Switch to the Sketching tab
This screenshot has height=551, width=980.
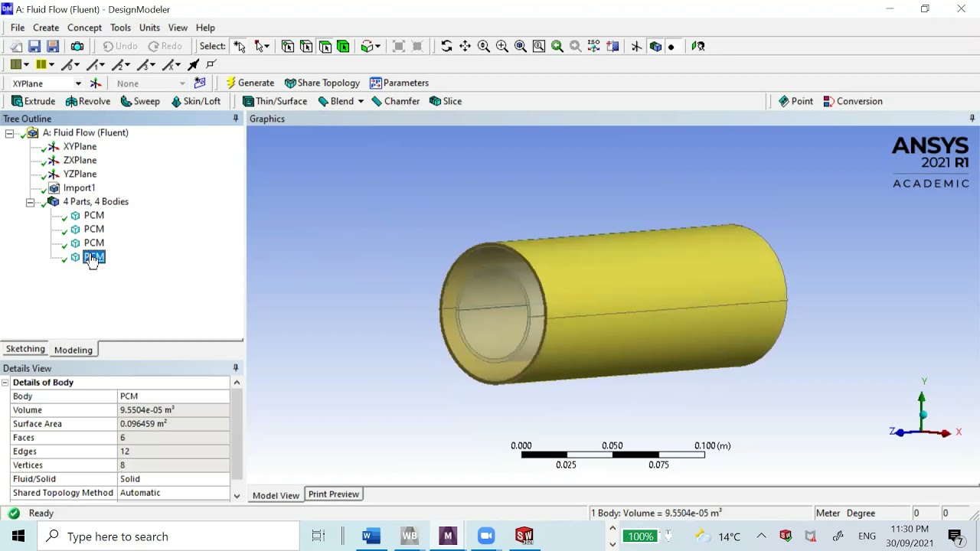25,349
